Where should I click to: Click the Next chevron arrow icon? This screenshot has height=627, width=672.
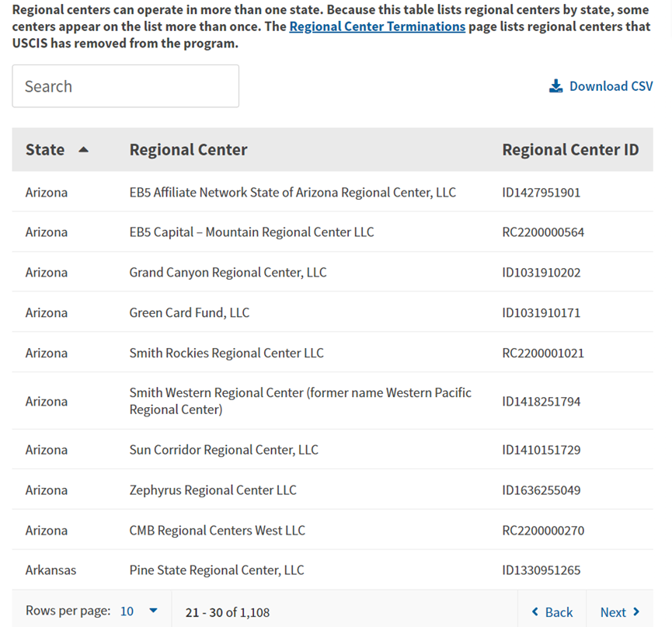click(636, 611)
